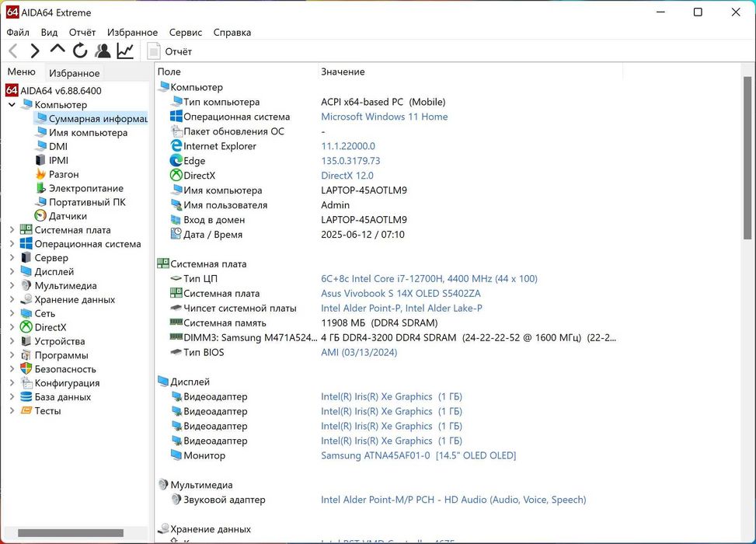Expand the Системная плата tree node
Image resolution: width=756 pixels, height=544 pixels.
pos(12,230)
